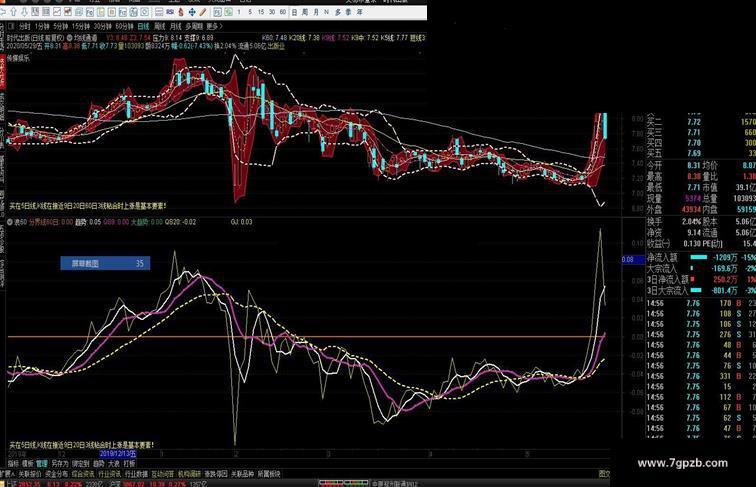Click the 绑定到 bind button
Viewport: 756px width, 487px height.
click(x=81, y=464)
